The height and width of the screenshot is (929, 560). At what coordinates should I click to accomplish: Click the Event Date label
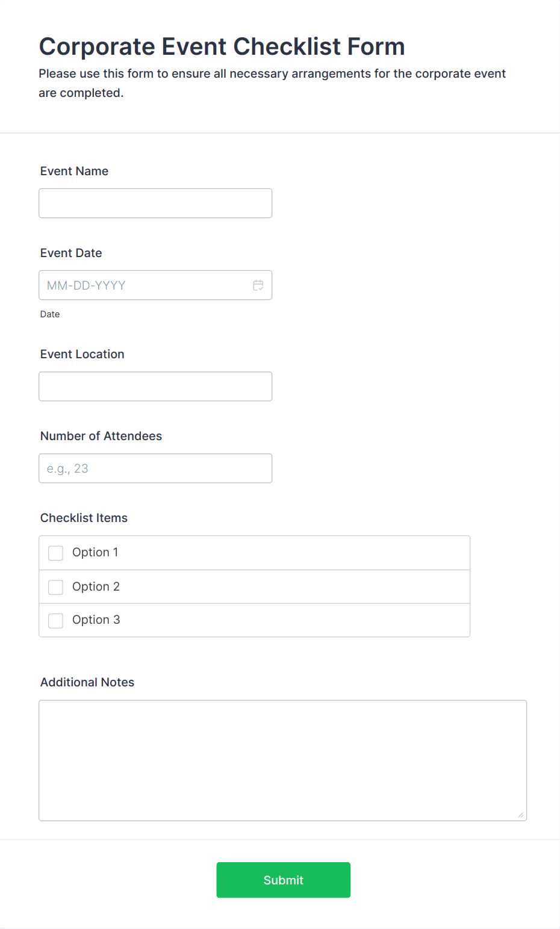point(71,253)
